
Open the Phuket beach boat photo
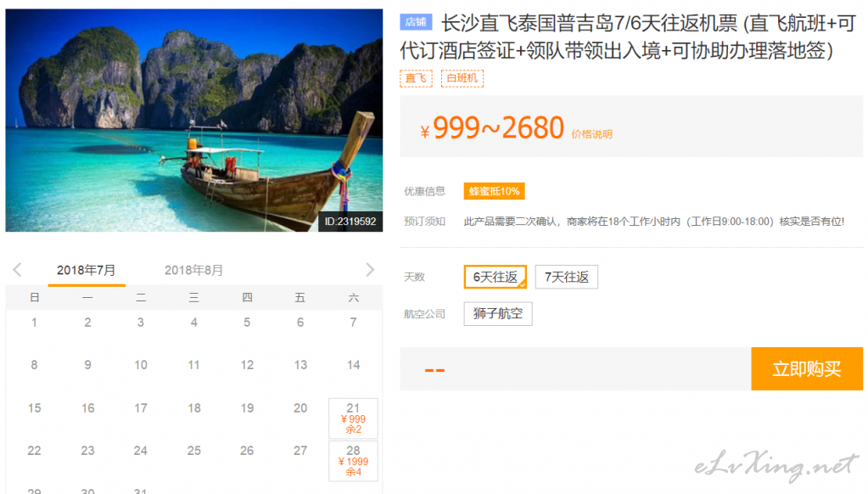tap(193, 121)
